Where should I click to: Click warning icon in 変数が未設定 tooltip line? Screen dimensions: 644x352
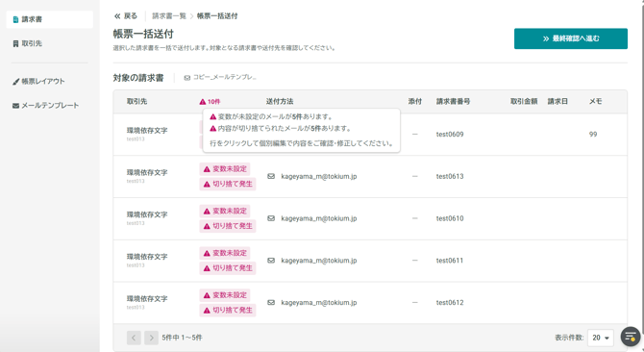tap(212, 117)
